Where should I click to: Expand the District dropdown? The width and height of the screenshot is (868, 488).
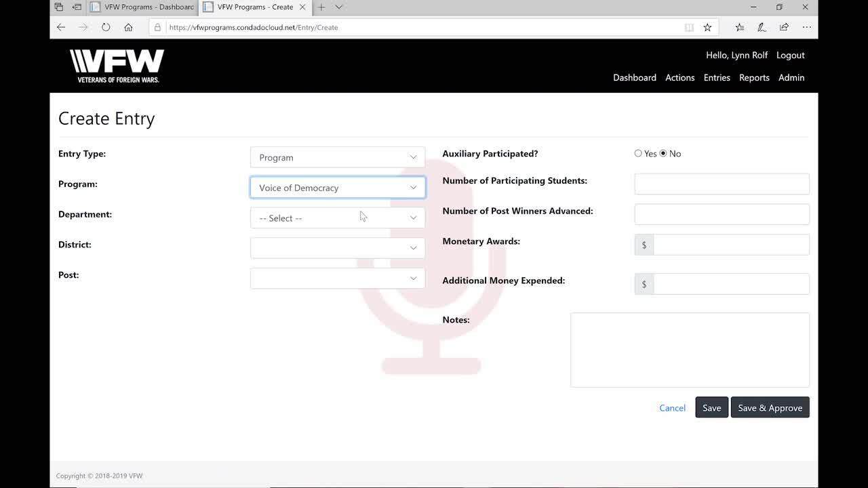tap(337, 248)
